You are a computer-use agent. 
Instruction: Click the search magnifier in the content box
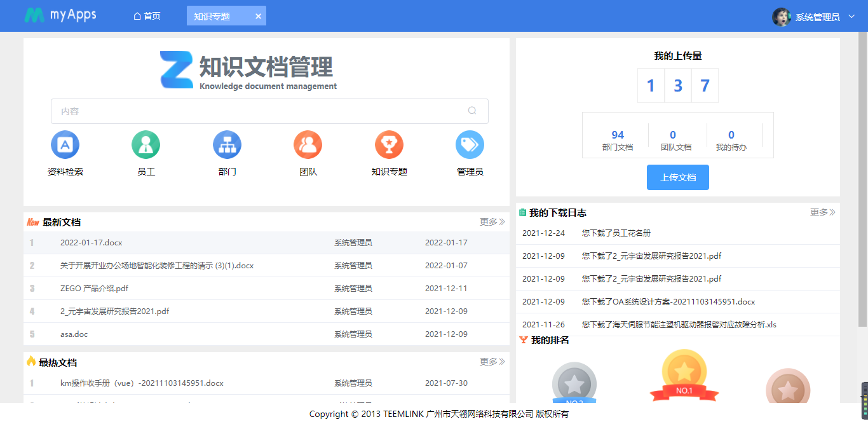click(472, 111)
